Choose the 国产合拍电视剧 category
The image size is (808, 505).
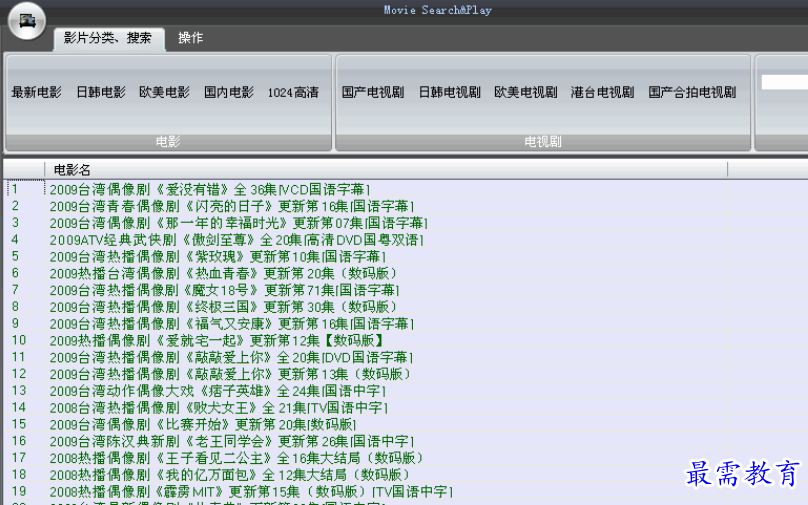[692, 93]
